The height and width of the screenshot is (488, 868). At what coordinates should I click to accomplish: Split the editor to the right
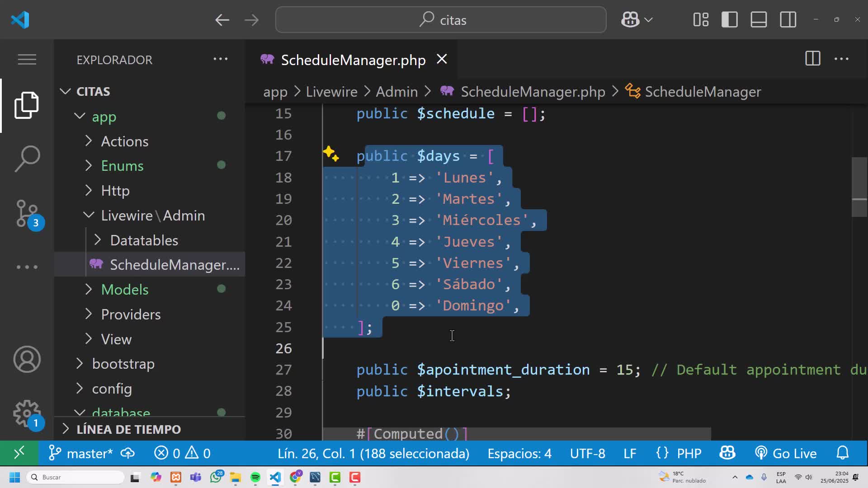coord(812,59)
